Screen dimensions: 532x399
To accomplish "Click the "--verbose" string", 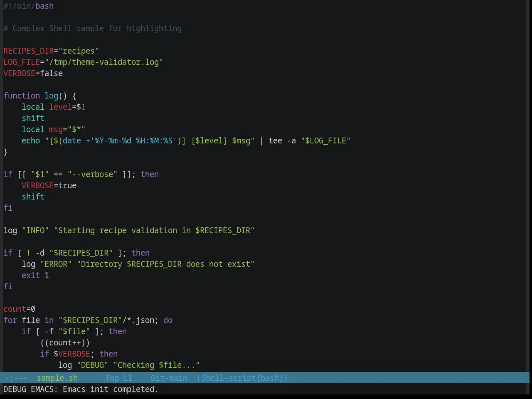I will [93, 174].
